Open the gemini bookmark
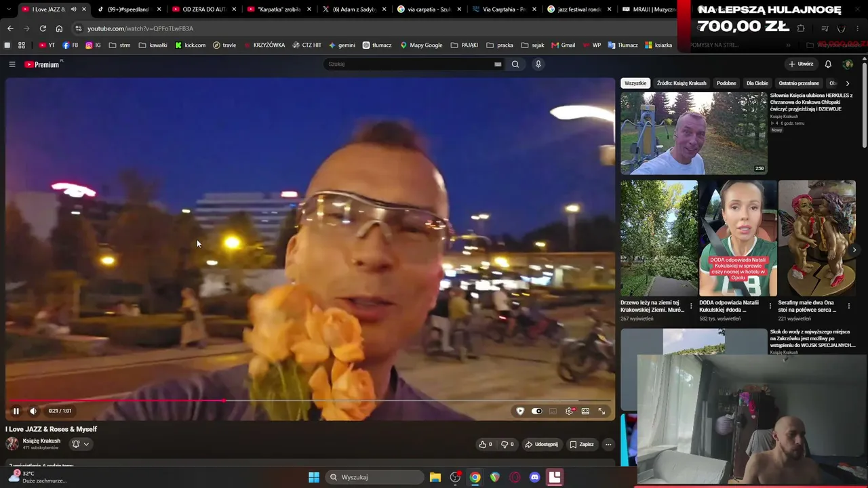The image size is (868, 488). 342,45
